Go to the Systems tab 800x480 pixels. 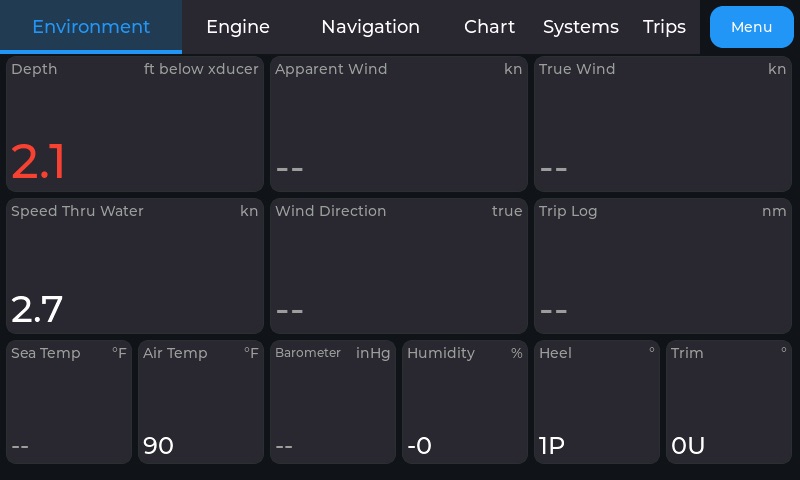click(581, 27)
